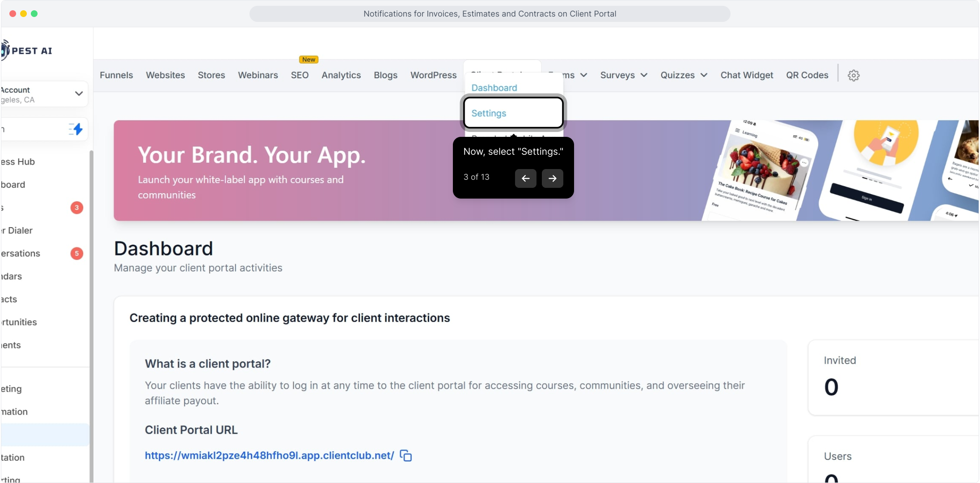Open the settings gear icon in navigation bar

coord(853,75)
